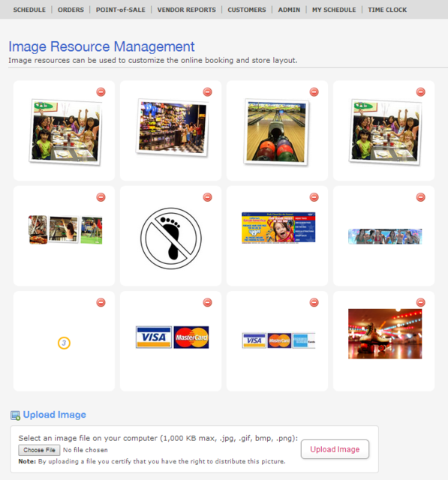Click the Upload Image section heading
Image resolution: width=448 pixels, height=480 pixels.
(x=55, y=415)
